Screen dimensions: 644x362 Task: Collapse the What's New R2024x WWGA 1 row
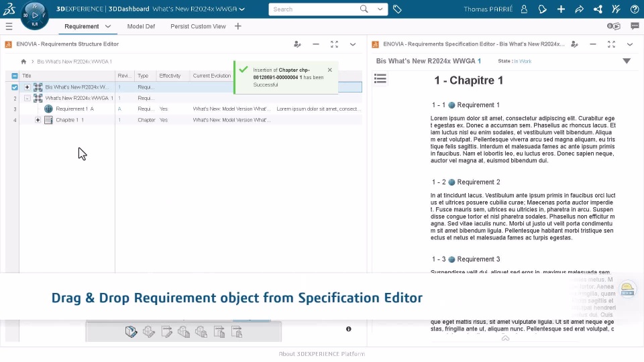[x=27, y=98]
